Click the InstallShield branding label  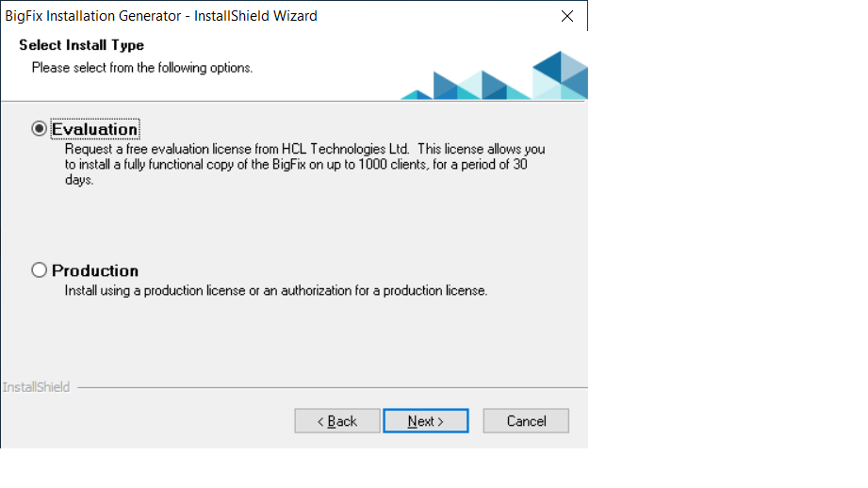[36, 387]
